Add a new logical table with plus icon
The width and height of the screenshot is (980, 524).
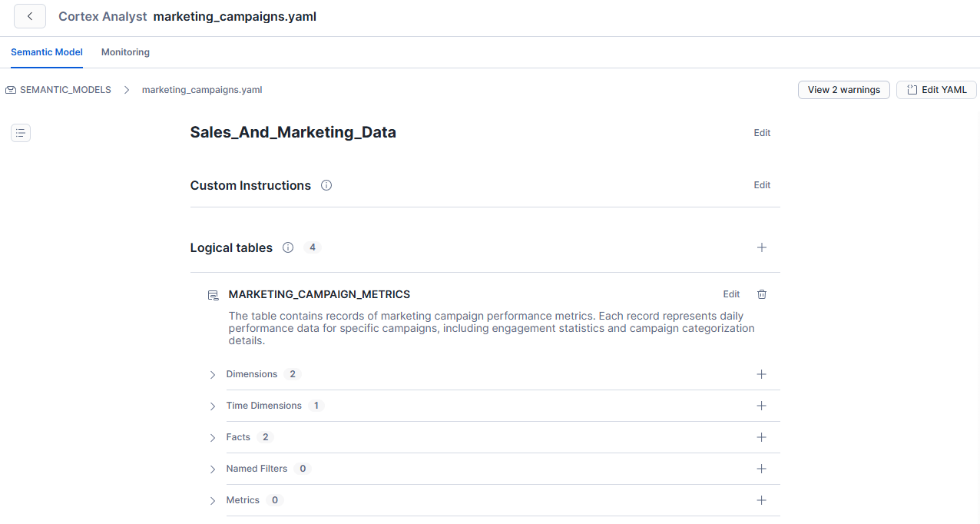tap(761, 247)
